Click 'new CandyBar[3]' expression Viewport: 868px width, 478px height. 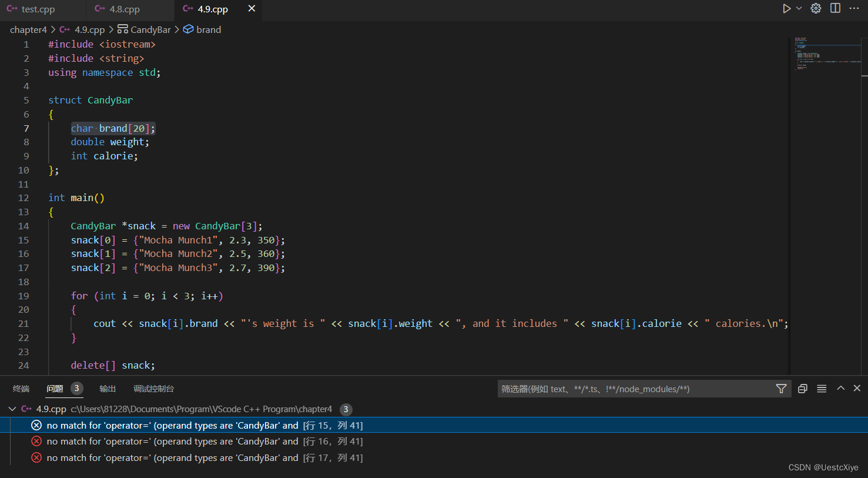click(x=215, y=226)
